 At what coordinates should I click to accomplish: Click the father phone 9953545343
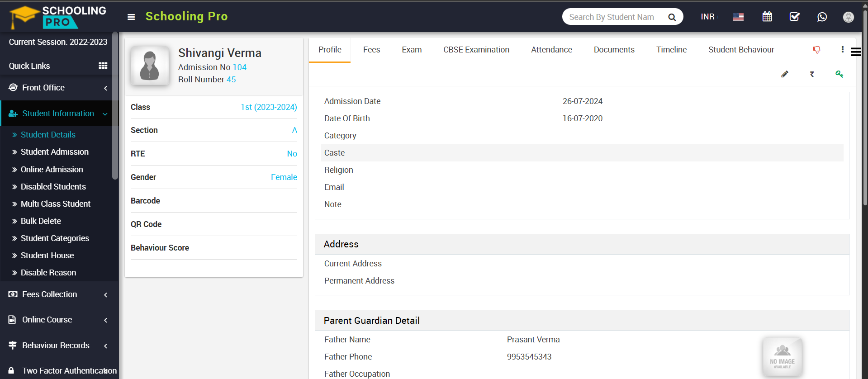(529, 357)
